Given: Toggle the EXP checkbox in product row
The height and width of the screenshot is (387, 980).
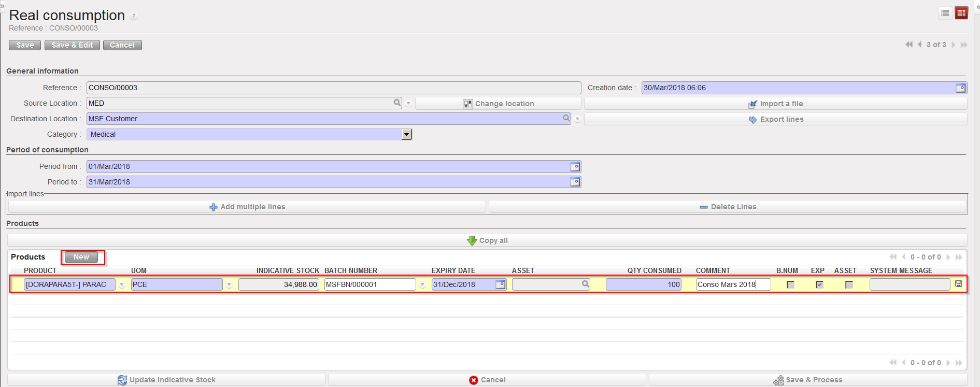Looking at the screenshot, I should 819,284.
